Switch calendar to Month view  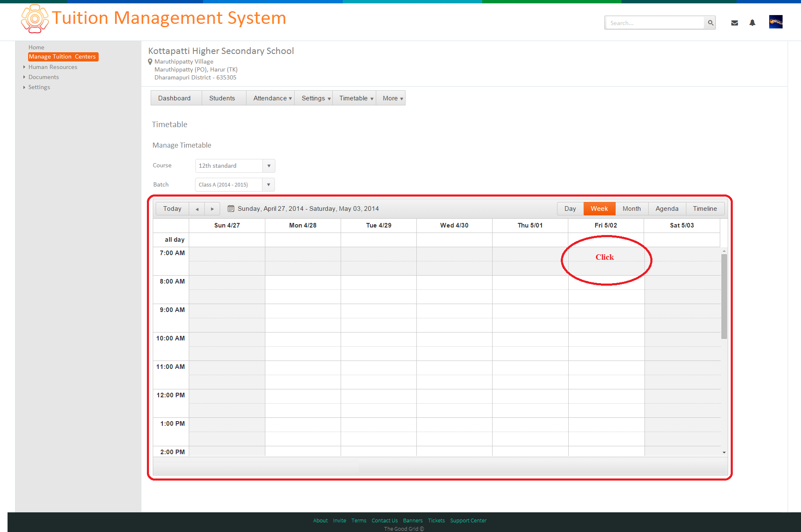point(632,209)
